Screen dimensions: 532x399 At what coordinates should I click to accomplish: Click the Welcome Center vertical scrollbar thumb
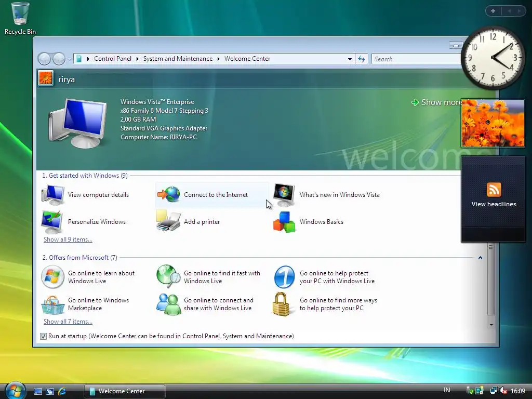(491, 279)
